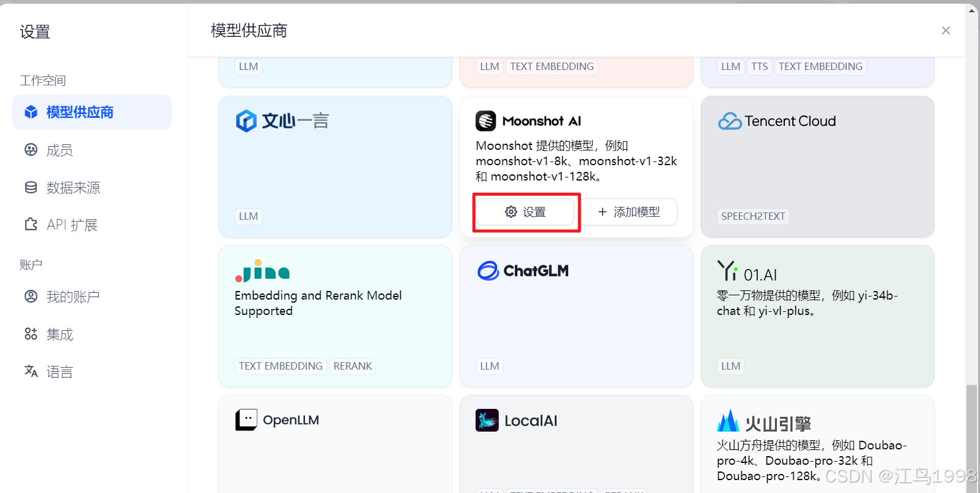Open the 我的账户 menu item

click(x=92, y=297)
